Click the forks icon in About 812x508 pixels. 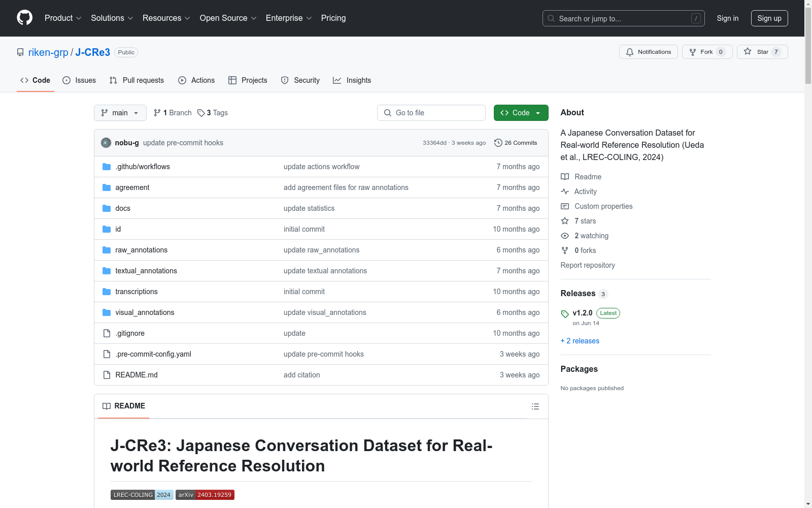click(x=565, y=250)
